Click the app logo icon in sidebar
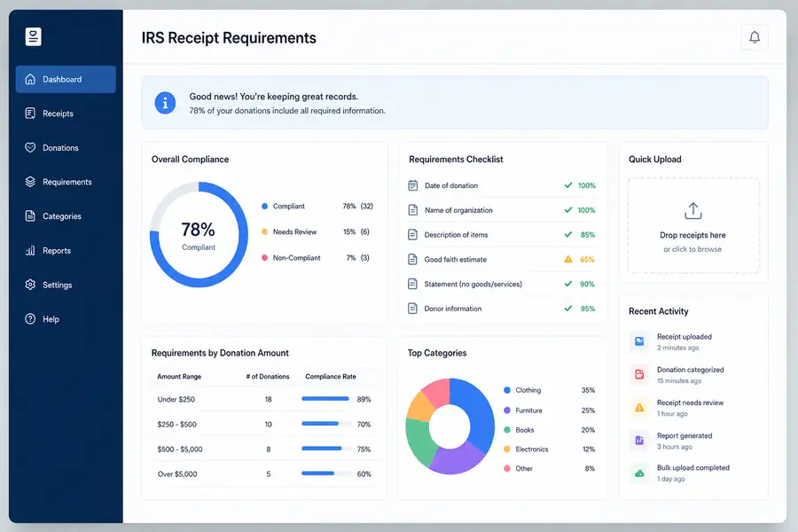The width and height of the screenshot is (798, 532). point(33,36)
